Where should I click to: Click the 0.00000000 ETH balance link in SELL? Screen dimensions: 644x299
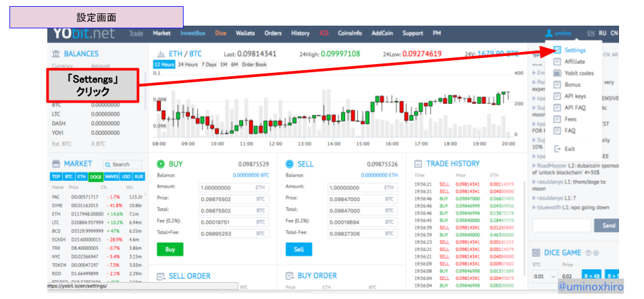pos(379,175)
